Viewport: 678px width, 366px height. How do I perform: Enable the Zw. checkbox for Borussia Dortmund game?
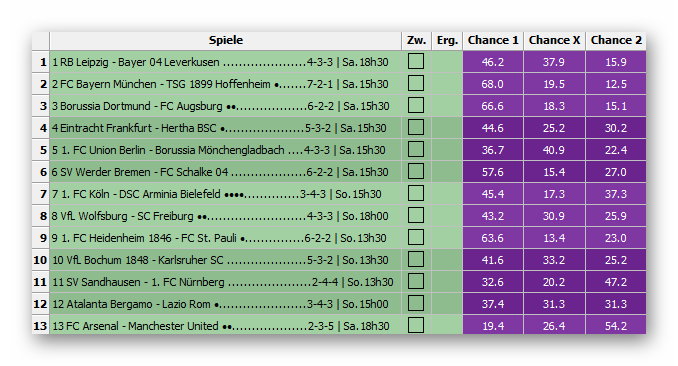(416, 106)
